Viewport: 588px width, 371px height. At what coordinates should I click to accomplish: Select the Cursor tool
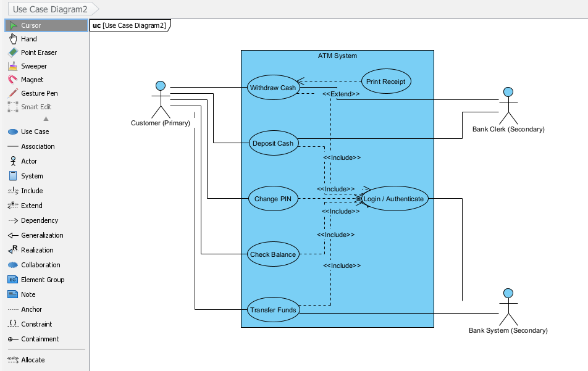(x=46, y=25)
